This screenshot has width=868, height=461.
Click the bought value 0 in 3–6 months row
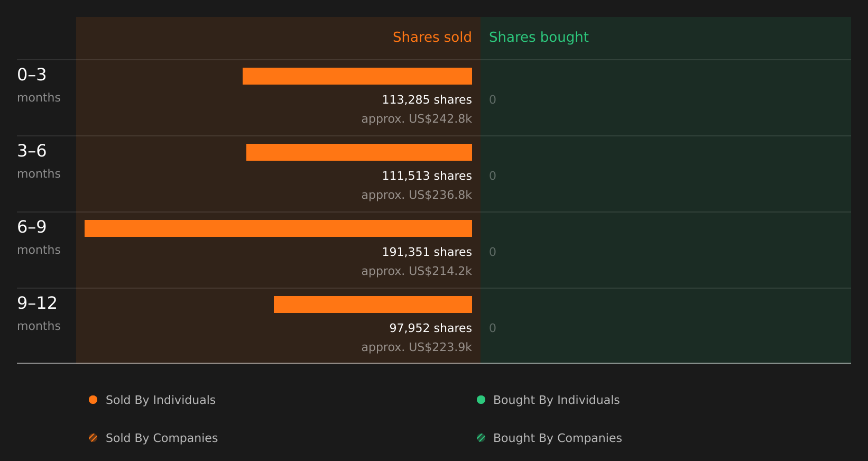[493, 176]
